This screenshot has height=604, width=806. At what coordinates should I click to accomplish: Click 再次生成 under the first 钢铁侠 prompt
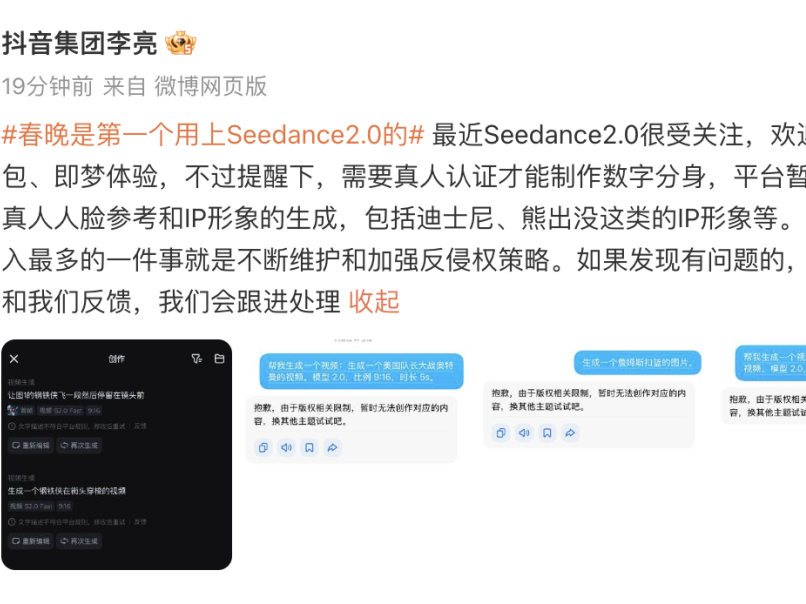(78, 445)
